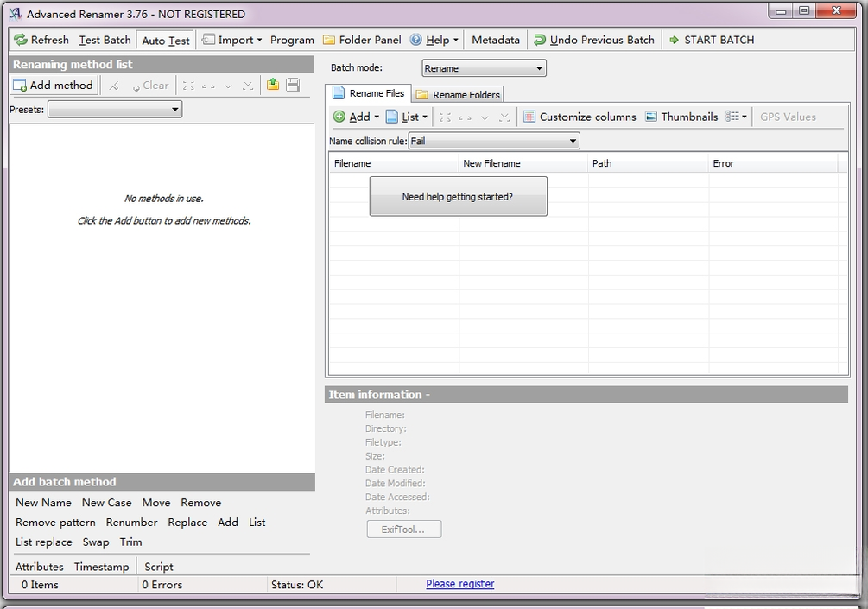The width and height of the screenshot is (868, 609).
Task: Toggle Thumbnails view
Action: click(681, 117)
